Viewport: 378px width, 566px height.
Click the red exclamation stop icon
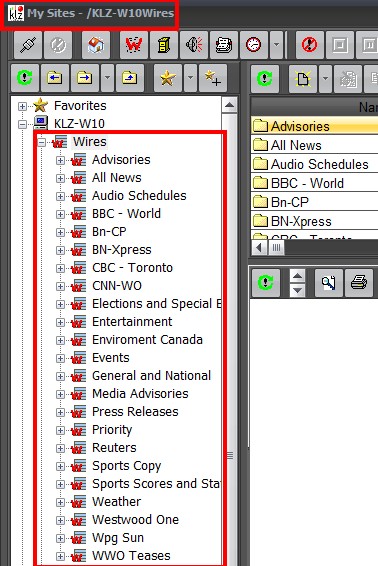pos(309,45)
